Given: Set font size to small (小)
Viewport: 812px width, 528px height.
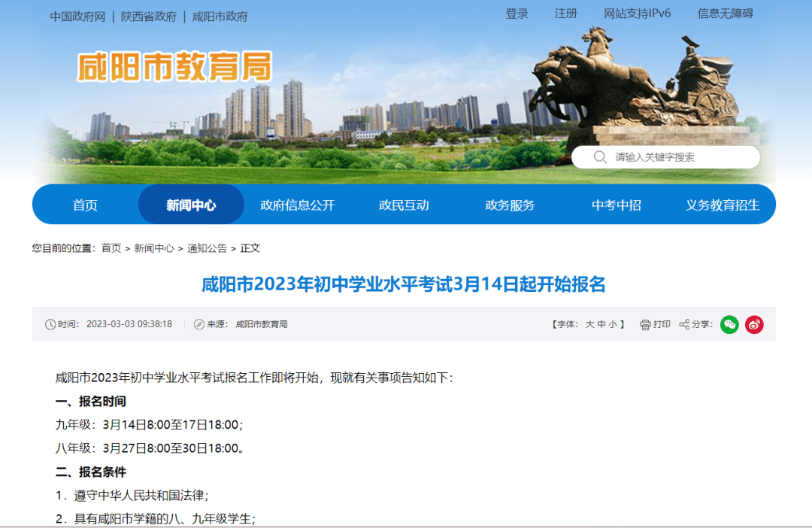Looking at the screenshot, I should 613,324.
